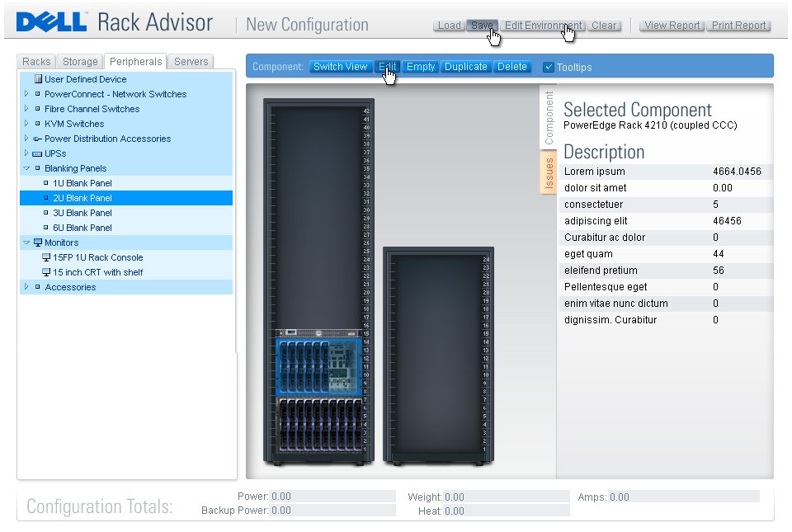Click the KVM Switches bullet icon

pos(37,124)
